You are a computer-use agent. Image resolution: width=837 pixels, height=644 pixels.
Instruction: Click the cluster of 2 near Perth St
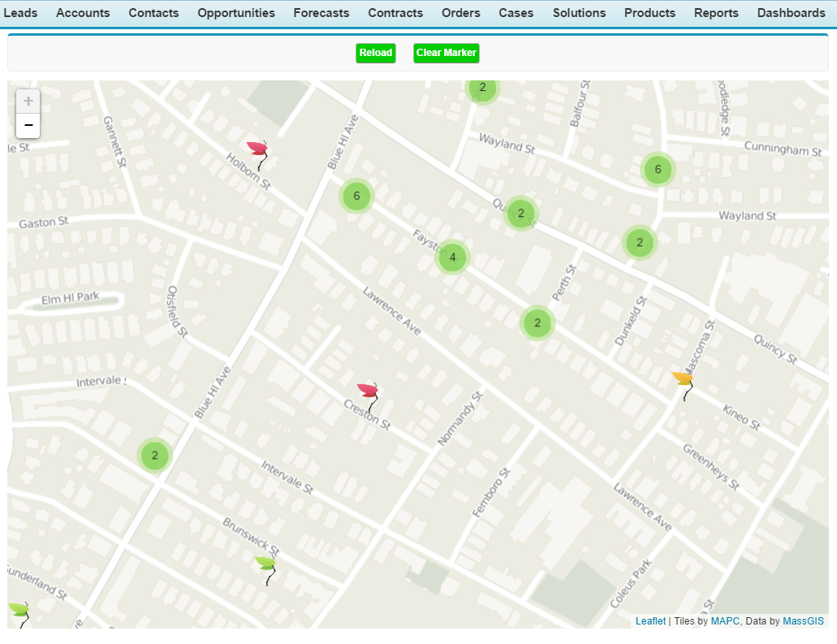(x=537, y=323)
